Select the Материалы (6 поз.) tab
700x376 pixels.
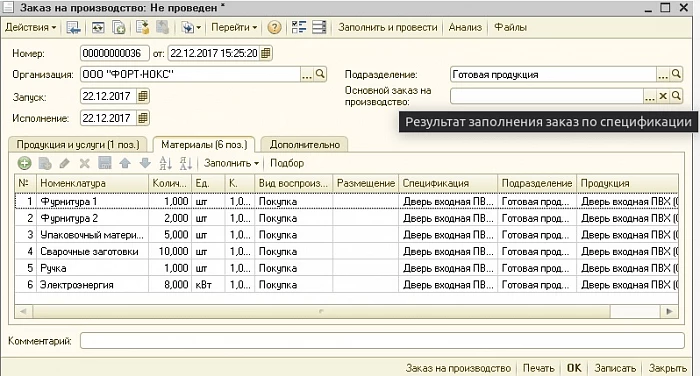pos(204,145)
